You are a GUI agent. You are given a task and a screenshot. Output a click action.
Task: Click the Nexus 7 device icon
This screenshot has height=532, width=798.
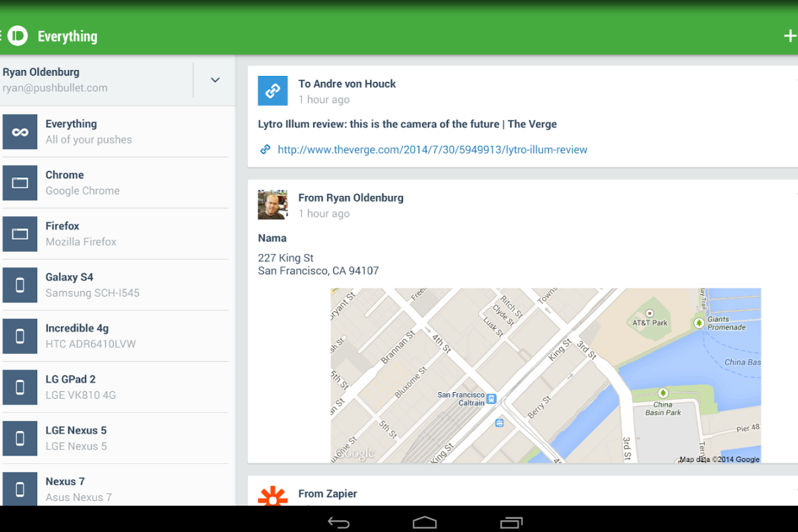[x=20, y=489]
